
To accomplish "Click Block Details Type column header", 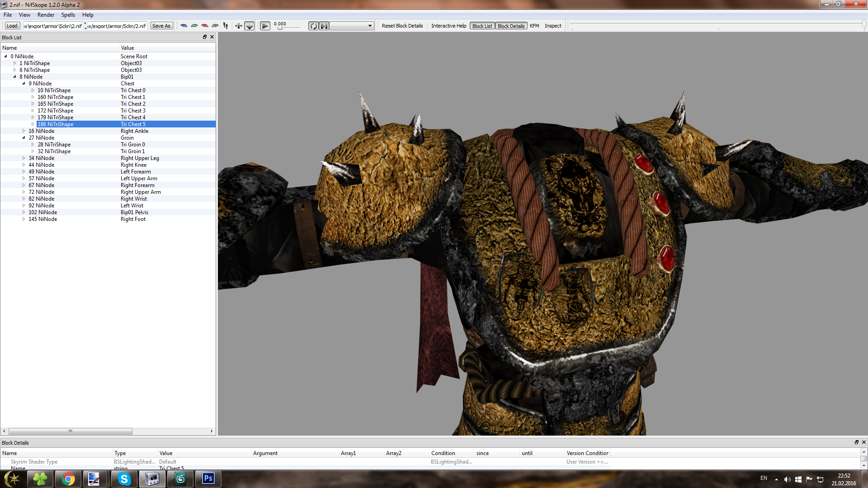I will pos(135,453).
